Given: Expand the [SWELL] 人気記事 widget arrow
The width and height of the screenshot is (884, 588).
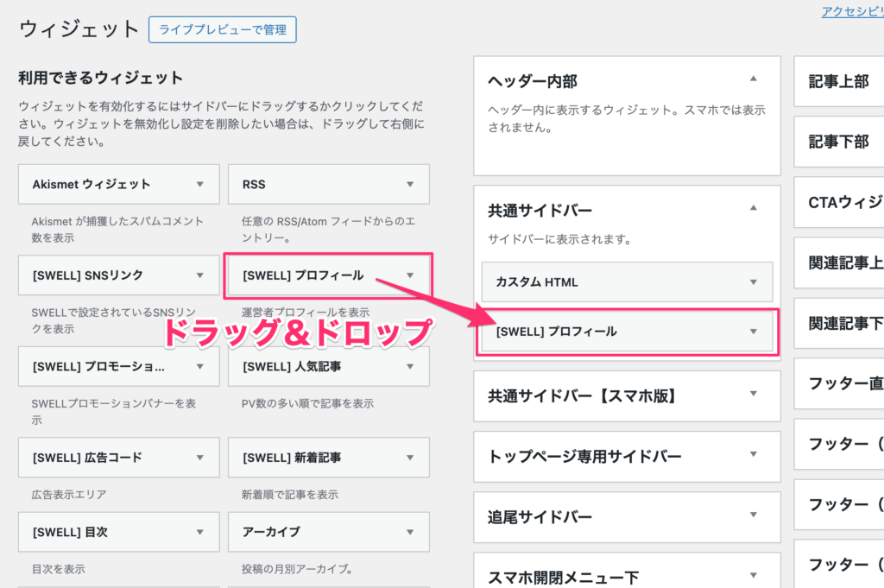Looking at the screenshot, I should pos(410,366).
